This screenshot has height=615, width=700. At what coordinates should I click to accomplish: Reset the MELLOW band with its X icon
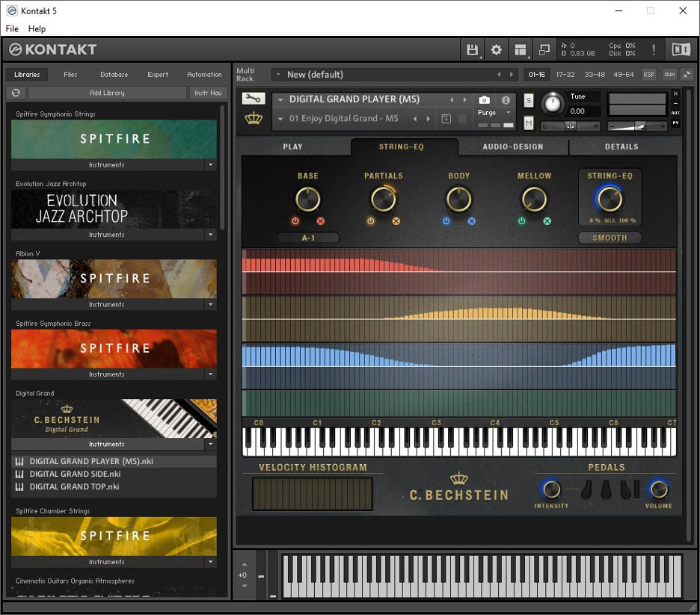(547, 221)
